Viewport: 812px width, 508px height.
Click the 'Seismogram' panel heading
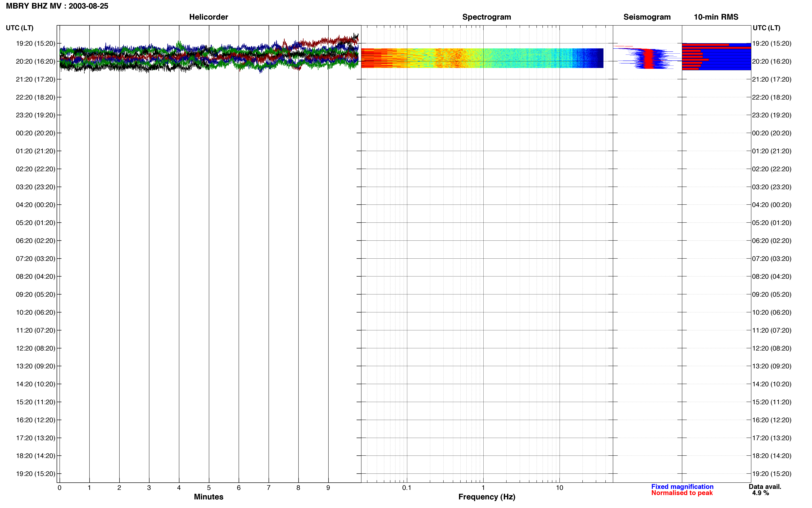click(x=647, y=17)
